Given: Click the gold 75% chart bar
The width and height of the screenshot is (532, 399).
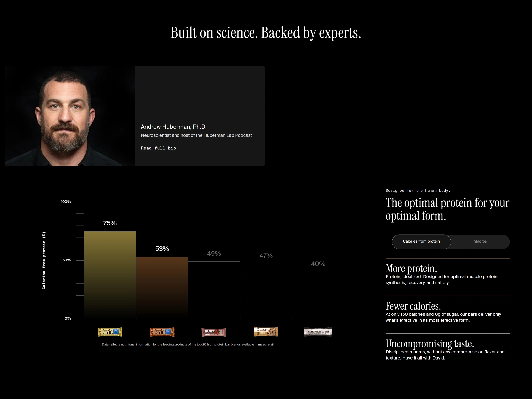Looking at the screenshot, I should coord(110,275).
